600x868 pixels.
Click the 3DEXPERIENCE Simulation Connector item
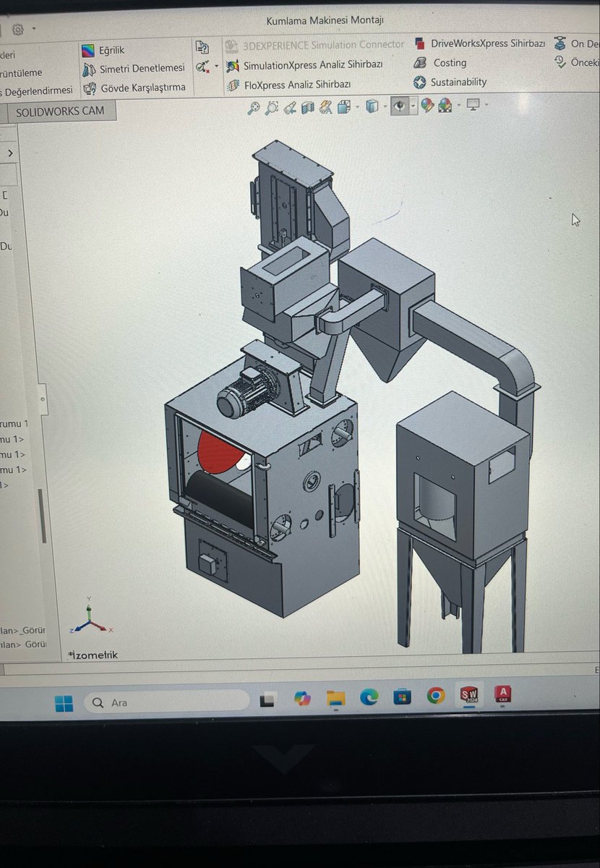click(x=314, y=45)
